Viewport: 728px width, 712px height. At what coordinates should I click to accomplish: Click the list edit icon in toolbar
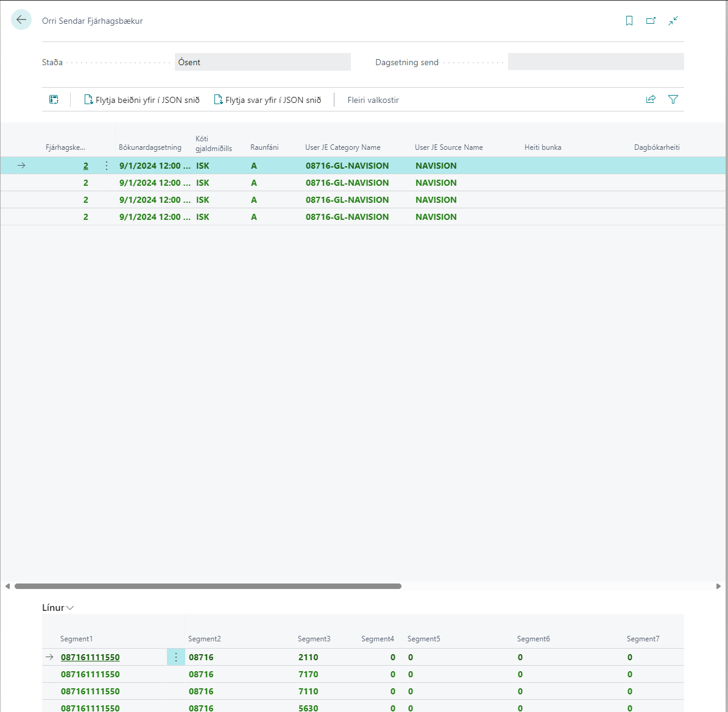[x=54, y=100]
